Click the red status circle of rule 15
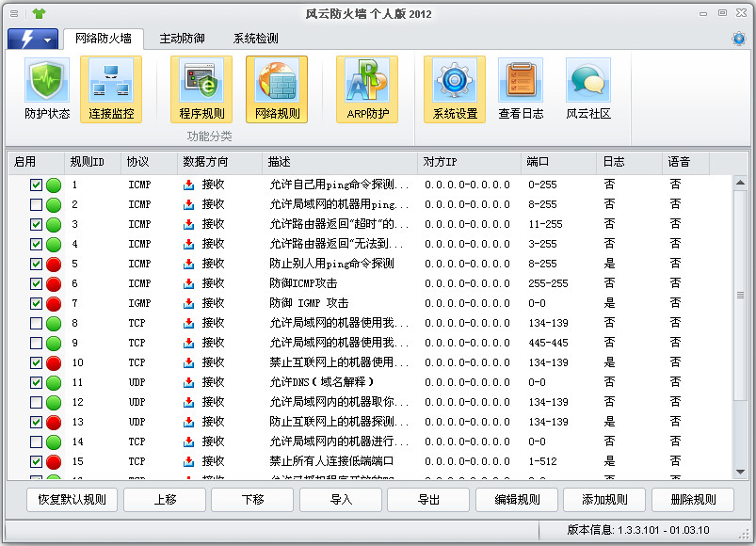Image resolution: width=756 pixels, height=546 pixels. click(x=54, y=461)
